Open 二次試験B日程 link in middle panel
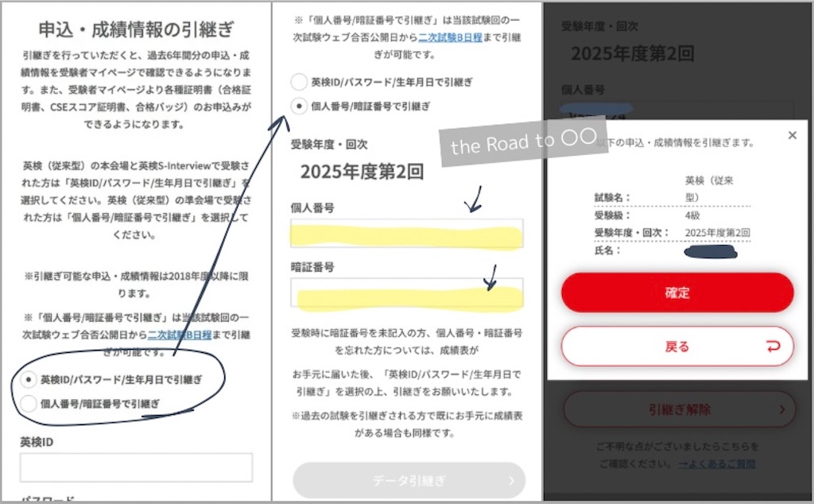The image size is (814, 504). coord(450,37)
